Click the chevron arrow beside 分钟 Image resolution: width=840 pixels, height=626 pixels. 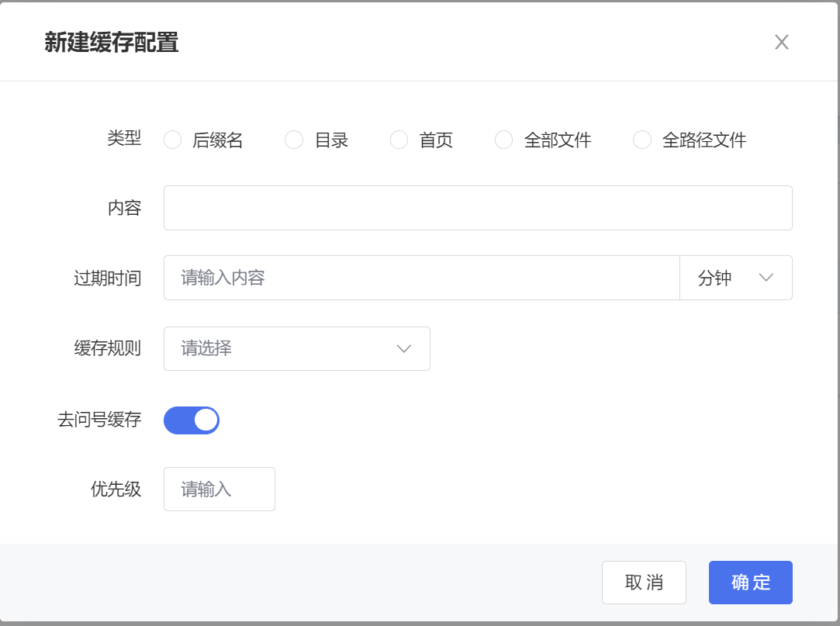click(766, 278)
